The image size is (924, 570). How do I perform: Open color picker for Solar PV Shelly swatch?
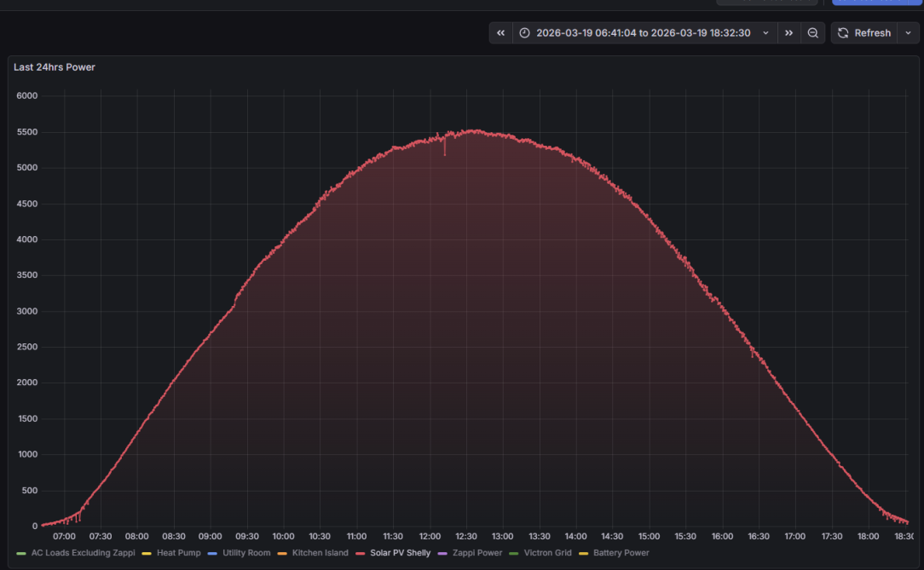(360, 554)
